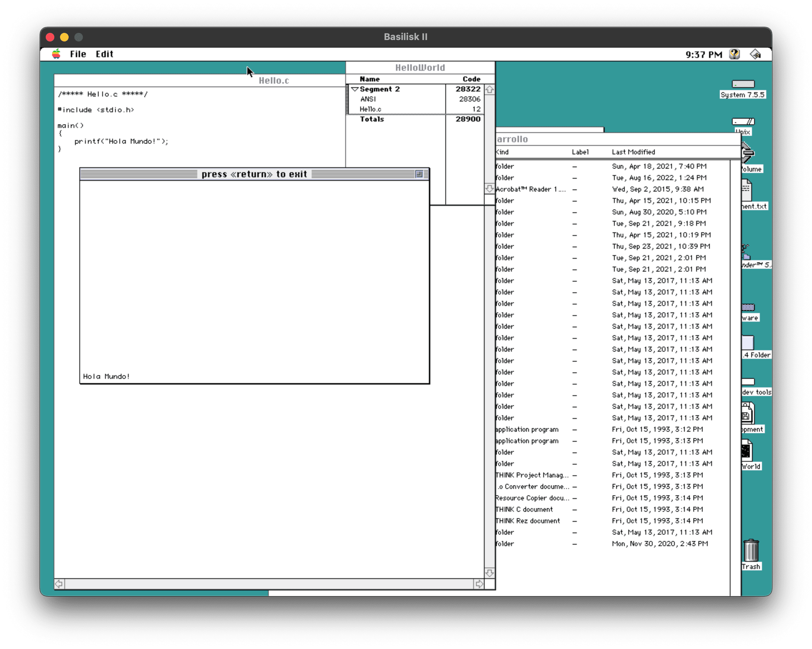Click scroll up arrow in HelloWorld project window
This screenshot has width=812, height=649.
click(489, 90)
